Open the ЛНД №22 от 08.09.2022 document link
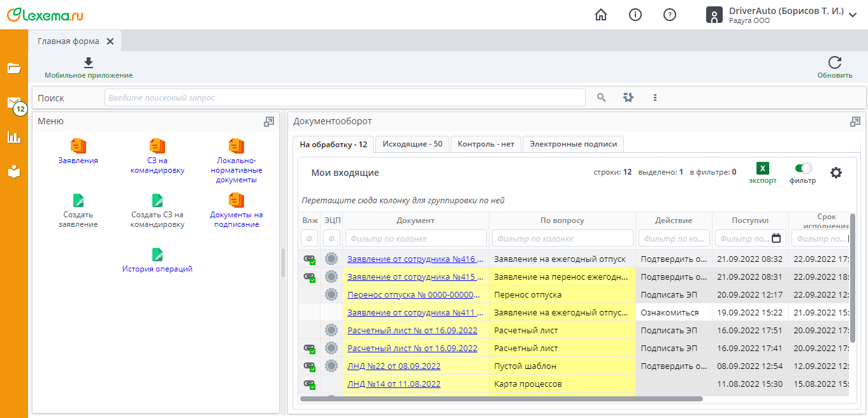This screenshot has height=418, width=868. 394,366
